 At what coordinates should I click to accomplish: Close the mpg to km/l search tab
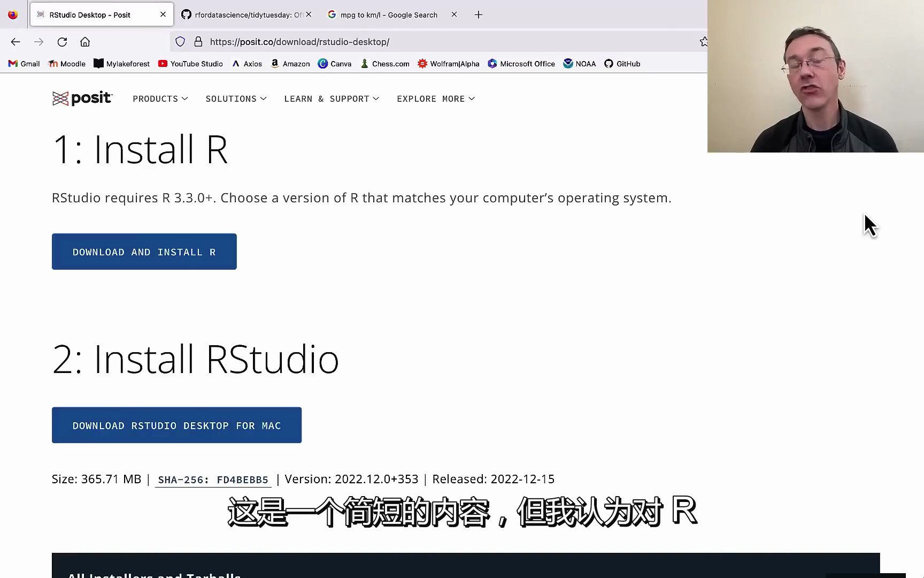(x=454, y=14)
